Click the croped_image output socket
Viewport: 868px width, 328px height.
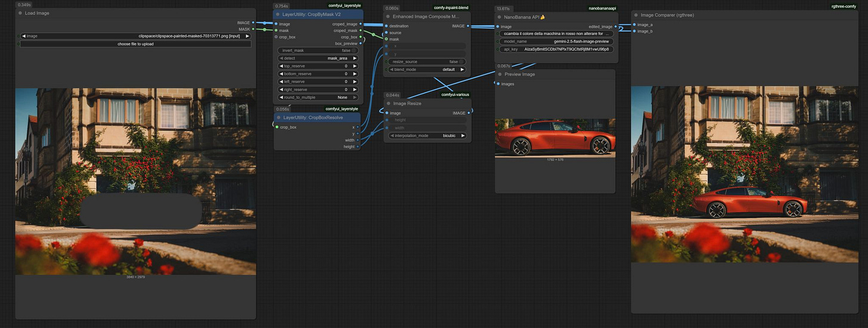(x=361, y=24)
